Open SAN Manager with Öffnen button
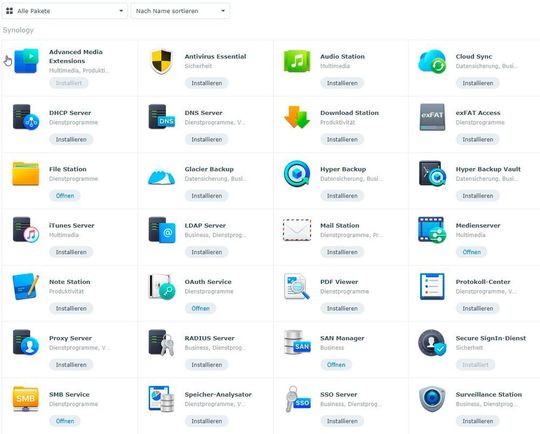This screenshot has height=434, width=540. coord(336,365)
